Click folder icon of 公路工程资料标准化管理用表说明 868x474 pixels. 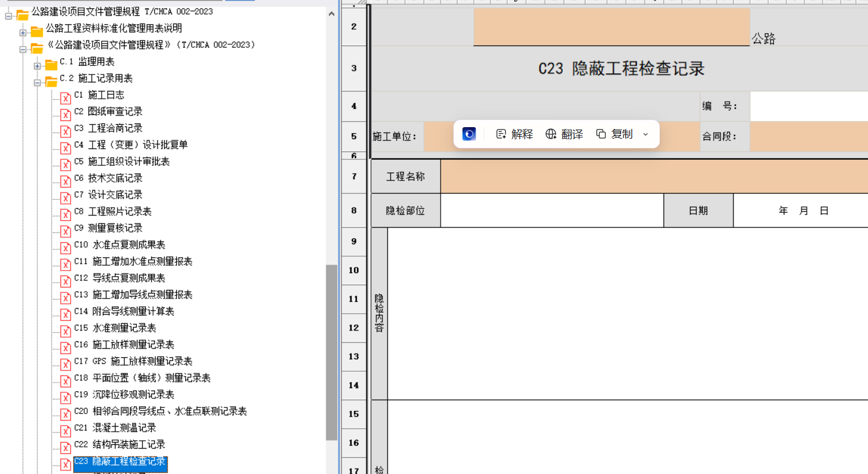coord(37,31)
